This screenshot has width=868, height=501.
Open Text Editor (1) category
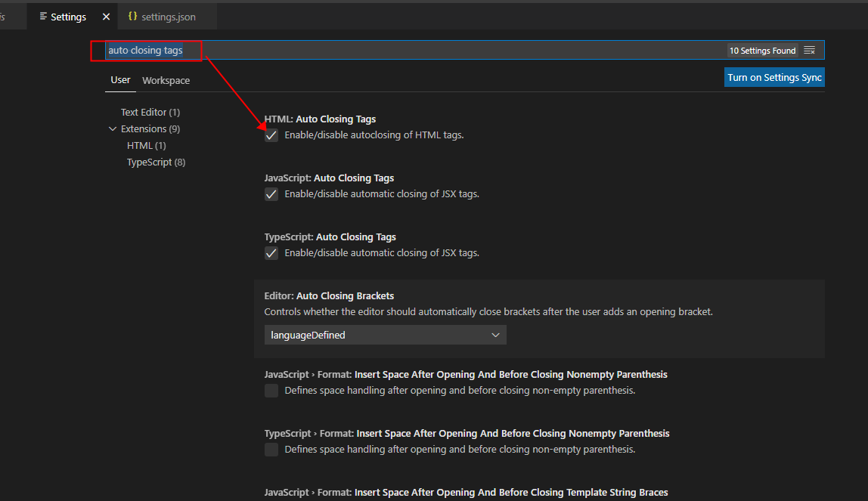coord(150,113)
